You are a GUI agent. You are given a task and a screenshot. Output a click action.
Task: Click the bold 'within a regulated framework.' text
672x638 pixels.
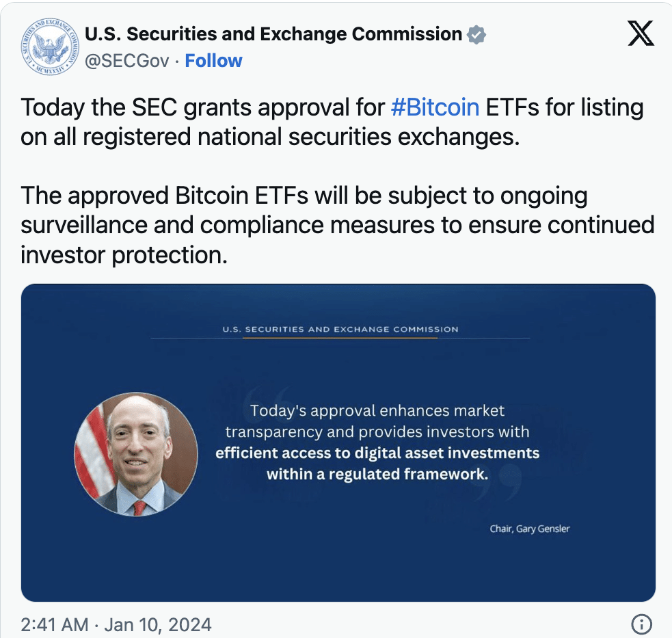377,474
